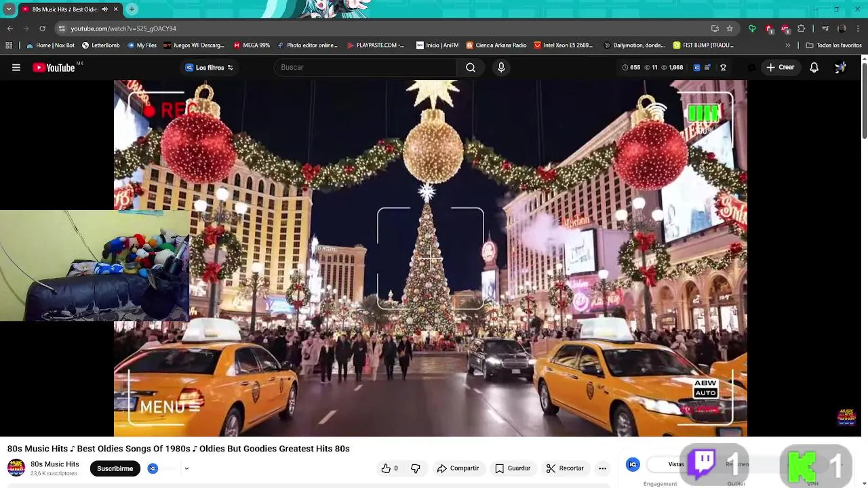Click the 655 stat in vidIQ header
This screenshot has width=868, height=488.
[631, 67]
